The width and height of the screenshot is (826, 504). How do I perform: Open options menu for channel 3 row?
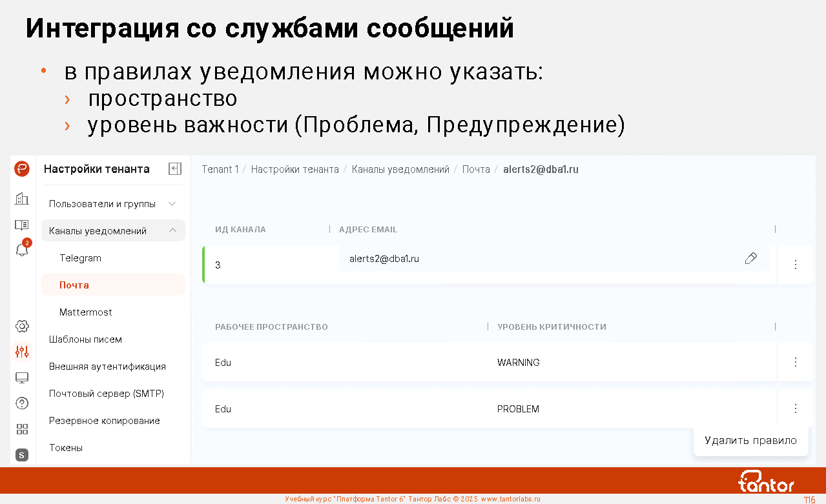click(795, 265)
